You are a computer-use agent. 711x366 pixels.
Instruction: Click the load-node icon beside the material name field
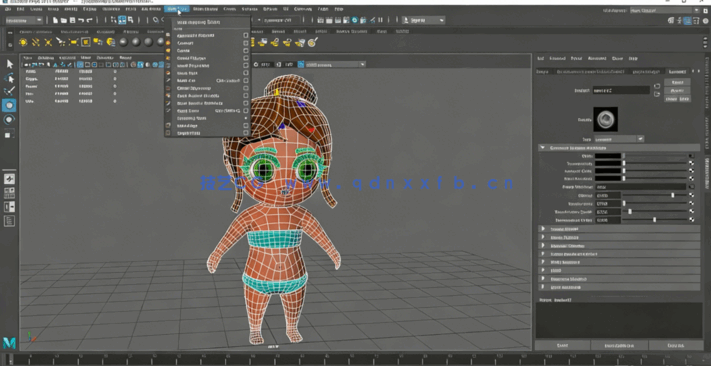point(657,86)
